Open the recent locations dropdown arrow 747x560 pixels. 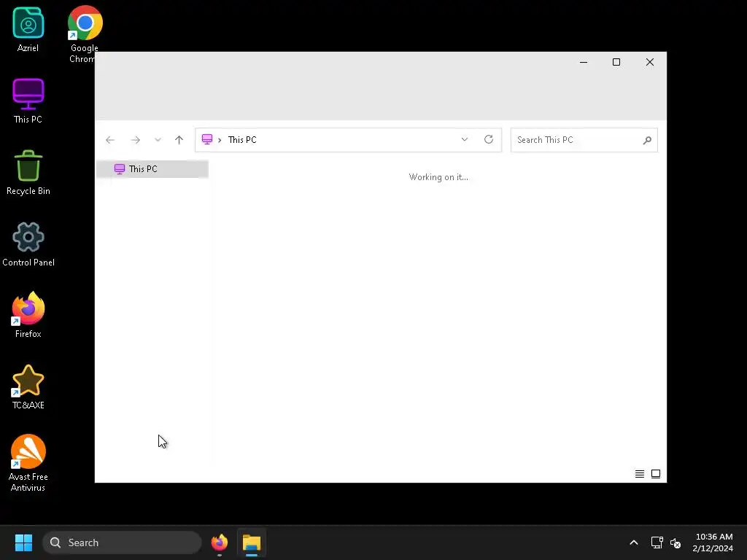158,140
